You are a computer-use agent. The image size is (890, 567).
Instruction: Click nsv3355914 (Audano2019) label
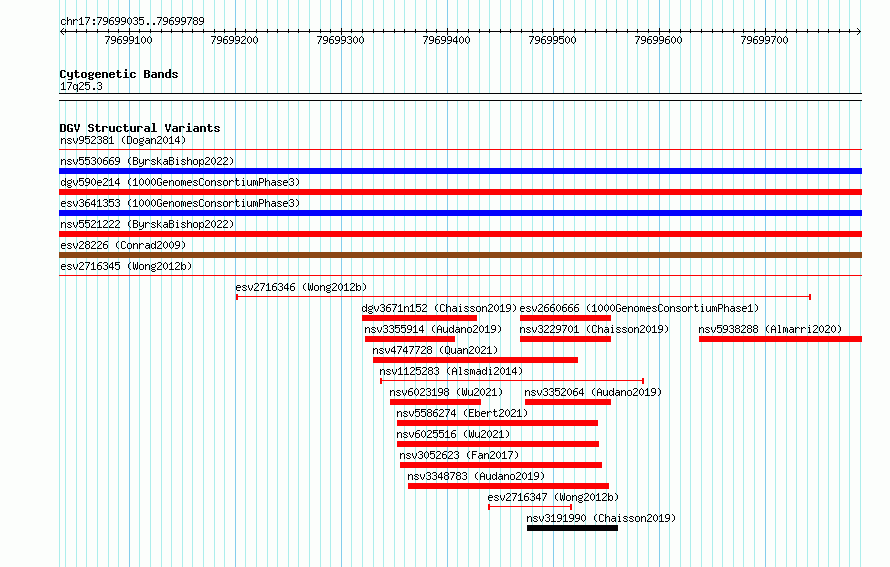click(x=433, y=329)
